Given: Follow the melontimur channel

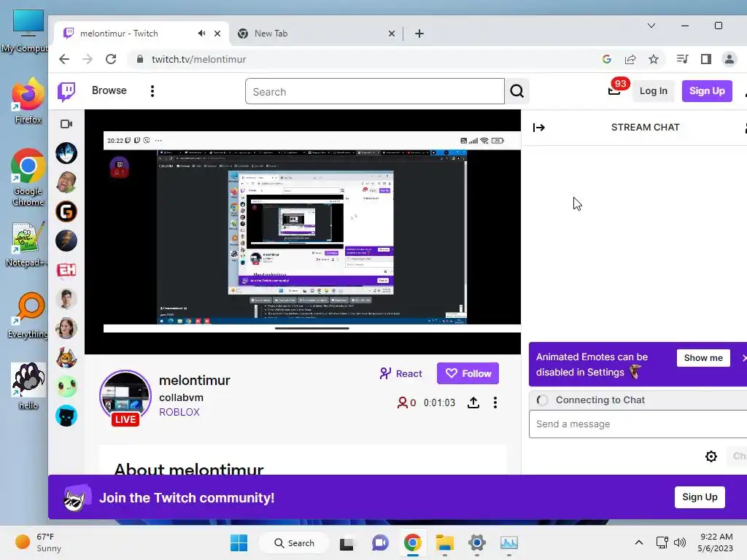Looking at the screenshot, I should 468,373.
